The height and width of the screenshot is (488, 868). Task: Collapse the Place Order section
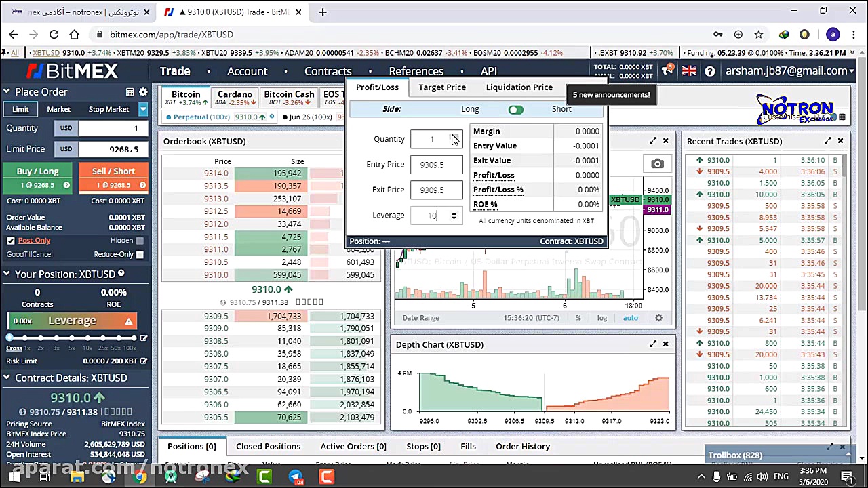click(6, 92)
